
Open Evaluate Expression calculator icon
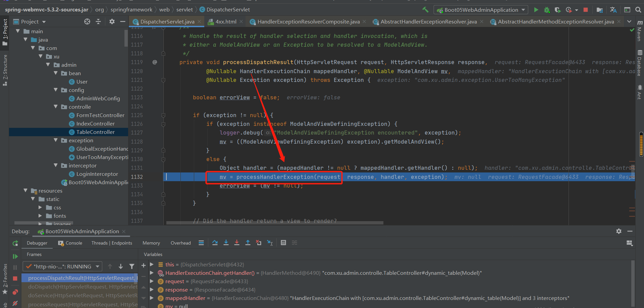[x=283, y=243]
